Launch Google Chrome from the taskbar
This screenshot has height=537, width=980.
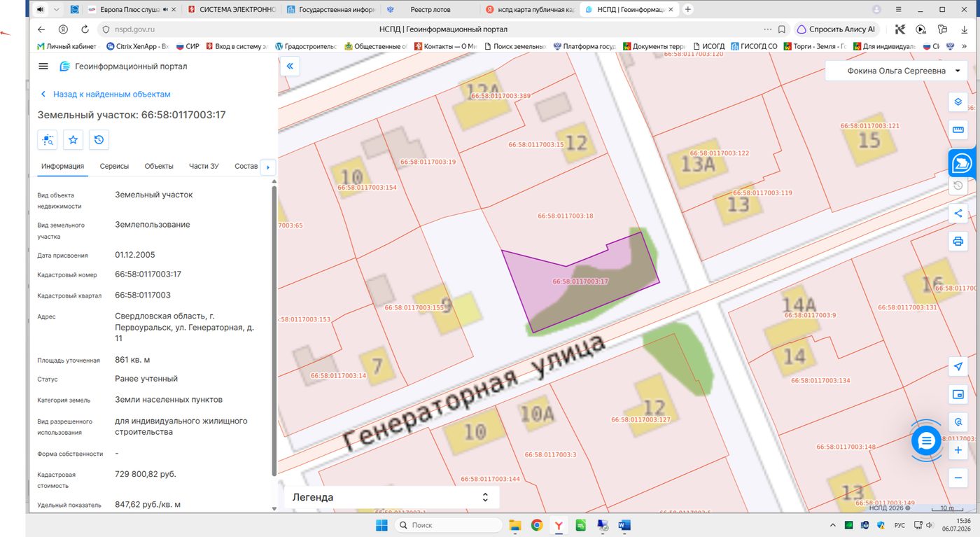tap(537, 525)
